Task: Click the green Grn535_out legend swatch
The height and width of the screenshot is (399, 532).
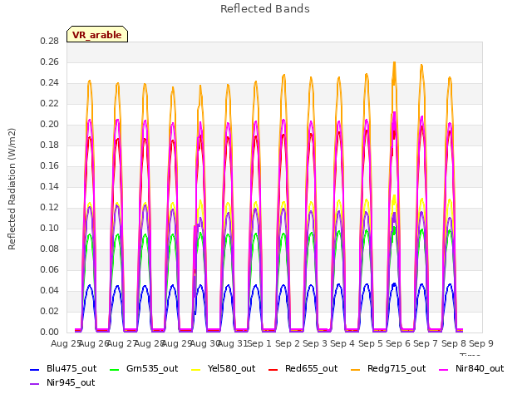Action: pos(115,369)
